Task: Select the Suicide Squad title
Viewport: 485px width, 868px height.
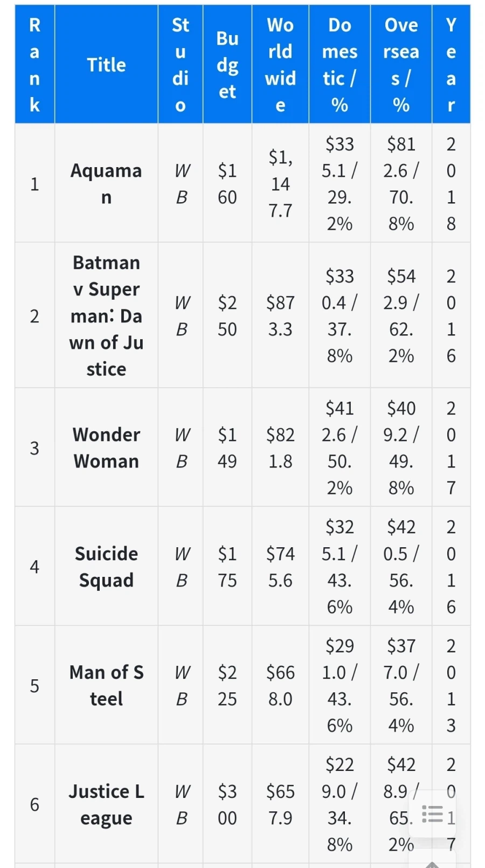Action: pos(106,567)
